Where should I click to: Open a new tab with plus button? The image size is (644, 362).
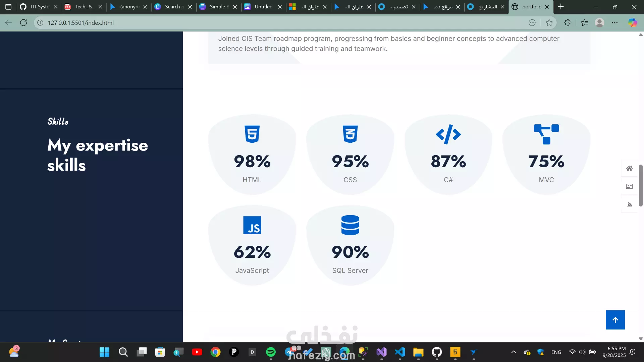click(561, 7)
